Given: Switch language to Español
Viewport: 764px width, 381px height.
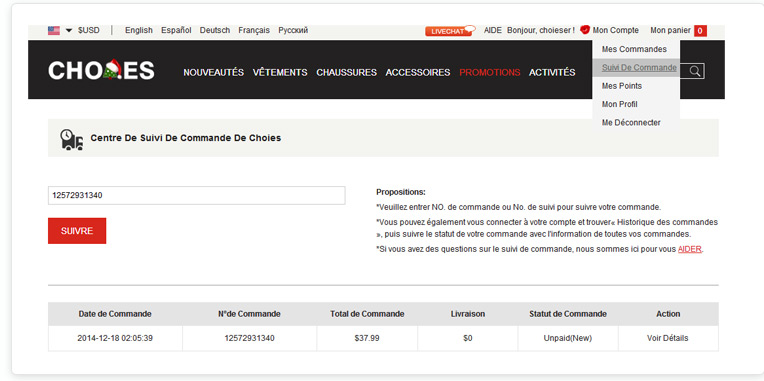Looking at the screenshot, I should coord(176,30).
